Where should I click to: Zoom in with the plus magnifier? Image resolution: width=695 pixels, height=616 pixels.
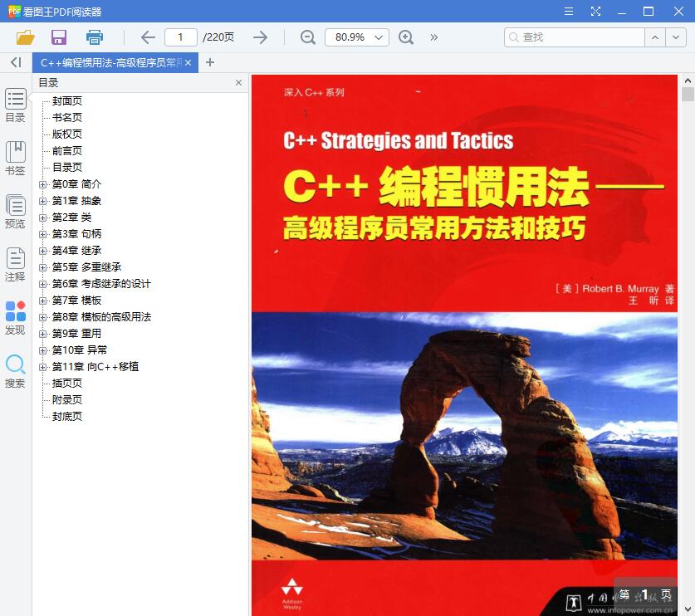pos(406,37)
